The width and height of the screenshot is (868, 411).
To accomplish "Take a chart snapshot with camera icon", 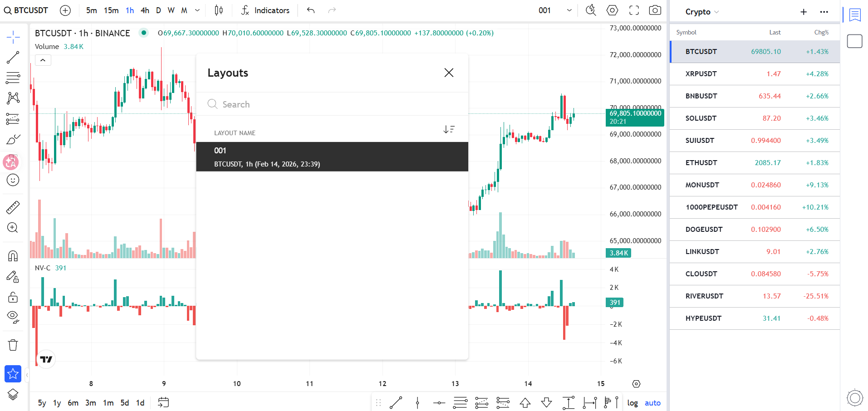I will [655, 10].
